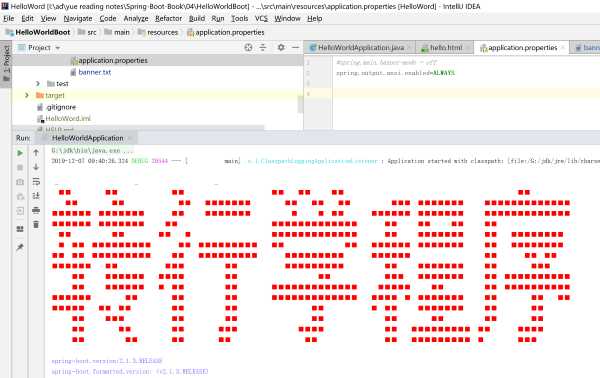The width and height of the screenshot is (600, 378).
Task: Open the View menu
Action: [x=48, y=18]
